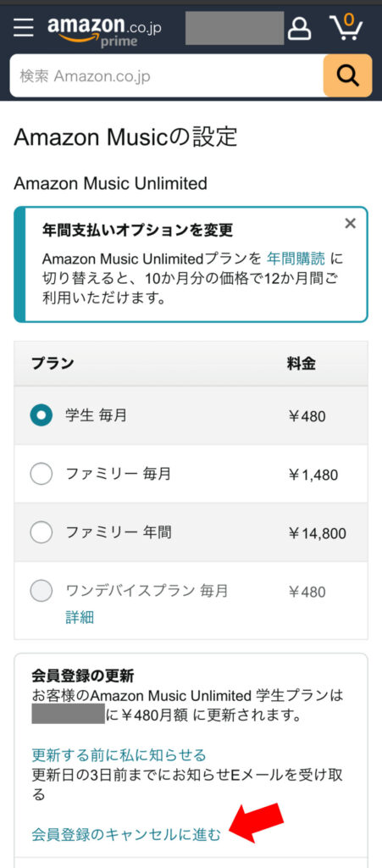Go to Amazon.co.jp prime logo home

click(104, 31)
